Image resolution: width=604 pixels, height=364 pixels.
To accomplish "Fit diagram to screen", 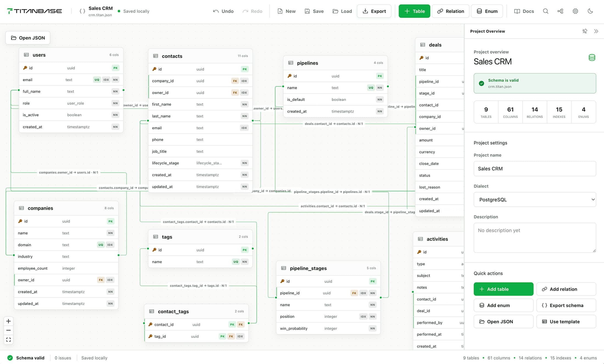I will pyautogui.click(x=9, y=340).
